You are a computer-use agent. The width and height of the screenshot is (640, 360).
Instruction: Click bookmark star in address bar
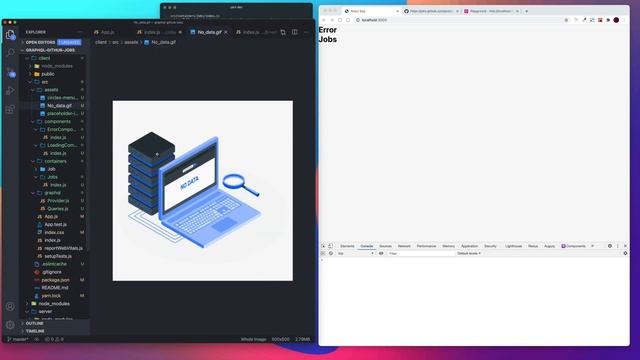click(566, 20)
